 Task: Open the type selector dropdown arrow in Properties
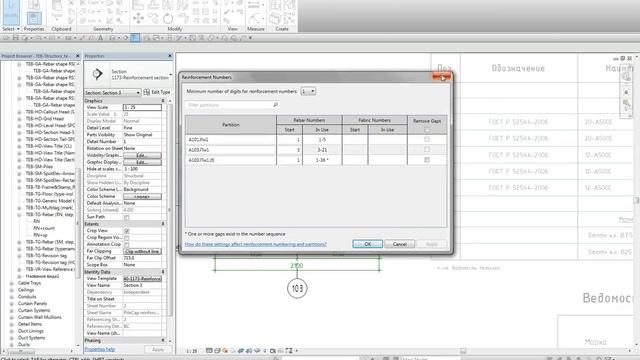[x=170, y=74]
